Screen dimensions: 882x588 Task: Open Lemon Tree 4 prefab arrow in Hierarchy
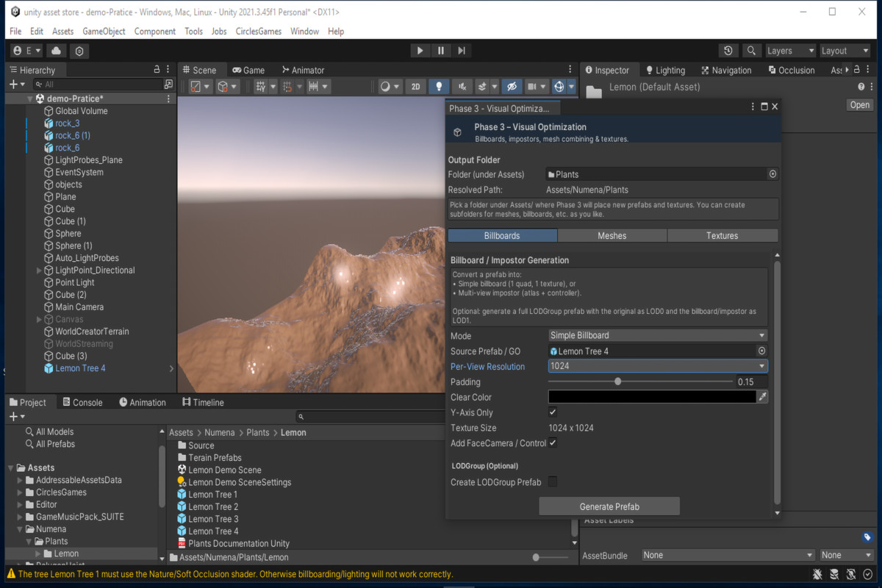(171, 368)
